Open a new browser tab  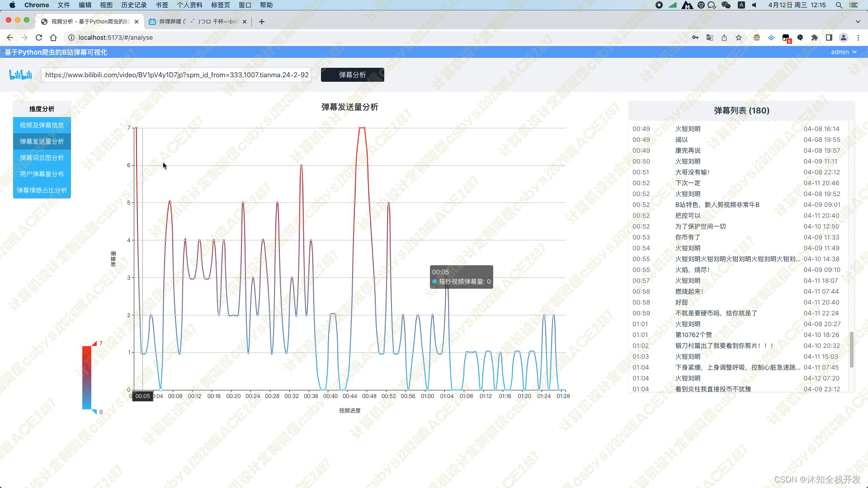click(262, 22)
